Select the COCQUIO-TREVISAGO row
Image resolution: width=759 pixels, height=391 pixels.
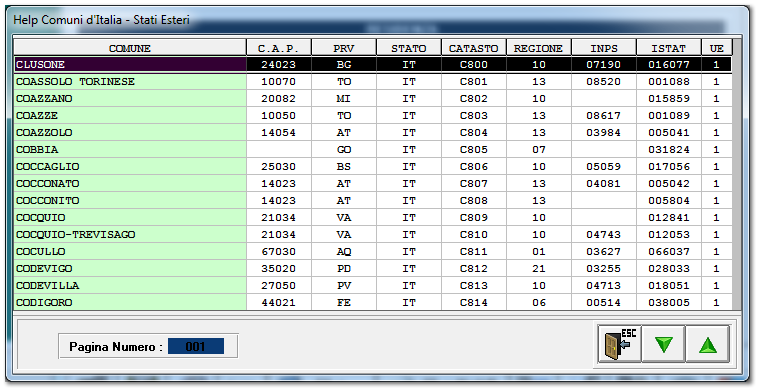(x=373, y=235)
